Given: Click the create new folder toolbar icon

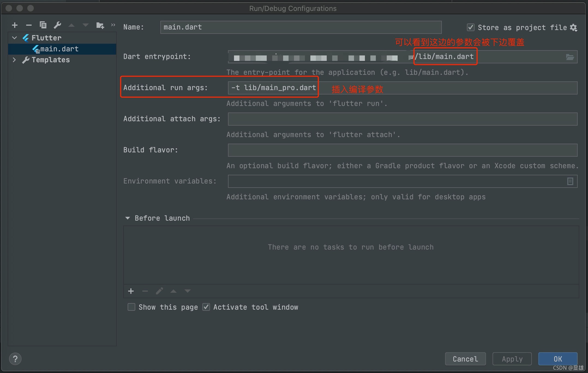Looking at the screenshot, I should click(x=100, y=25).
